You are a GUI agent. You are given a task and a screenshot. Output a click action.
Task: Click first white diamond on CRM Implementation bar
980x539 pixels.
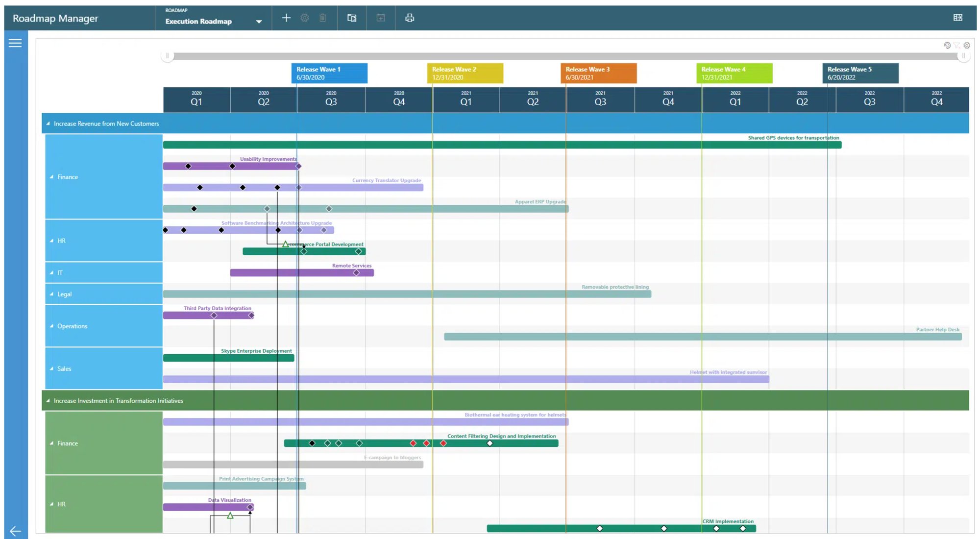click(600, 529)
